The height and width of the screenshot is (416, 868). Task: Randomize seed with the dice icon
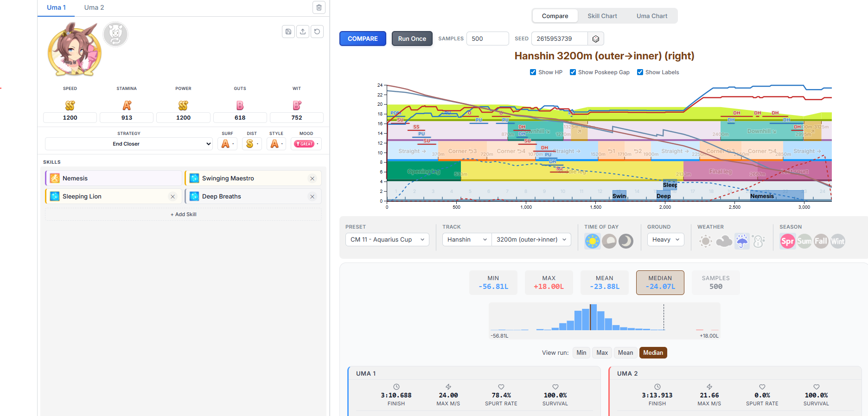pyautogui.click(x=596, y=39)
